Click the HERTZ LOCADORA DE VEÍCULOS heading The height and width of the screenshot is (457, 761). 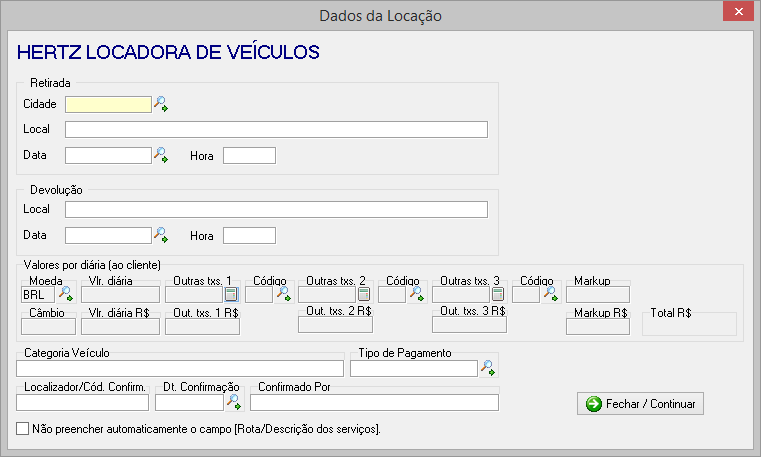pyautogui.click(x=168, y=52)
